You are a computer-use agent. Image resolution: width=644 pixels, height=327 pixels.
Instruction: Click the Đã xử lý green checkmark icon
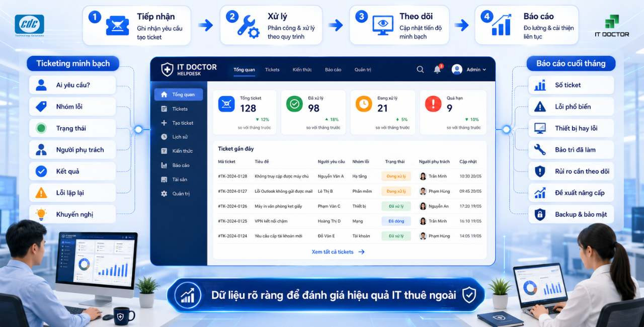[x=294, y=104]
